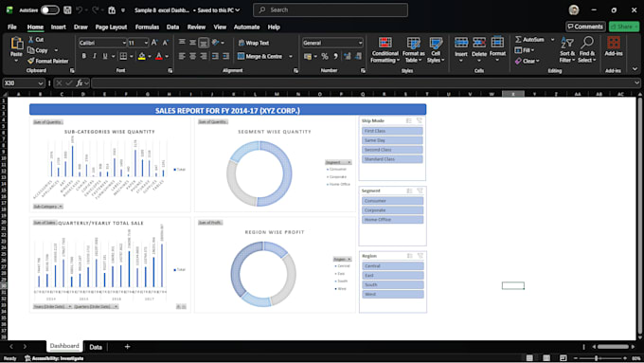
Task: Switch to the Insert tab
Action: click(59, 27)
